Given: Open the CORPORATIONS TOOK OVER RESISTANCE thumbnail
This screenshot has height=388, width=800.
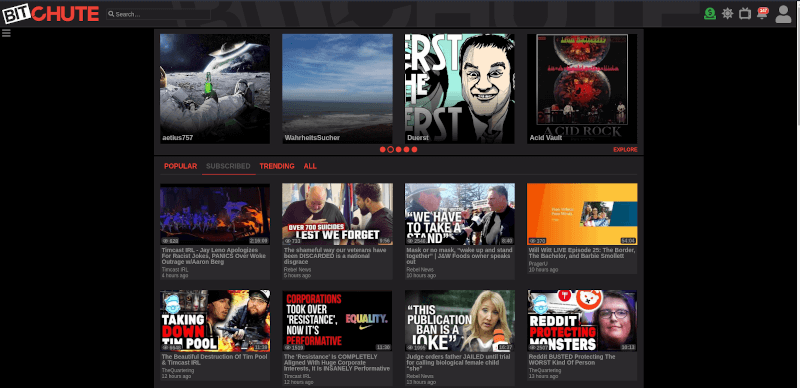Looking at the screenshot, I should click(x=337, y=321).
